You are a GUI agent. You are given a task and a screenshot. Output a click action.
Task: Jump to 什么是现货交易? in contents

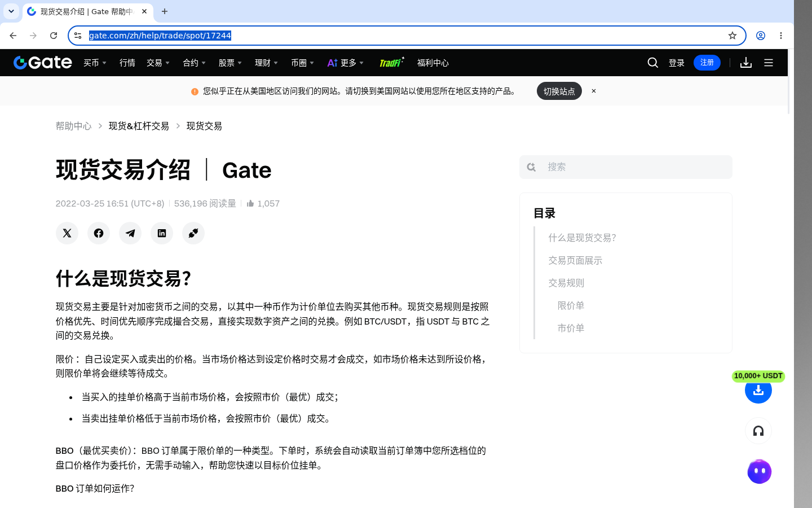point(582,238)
